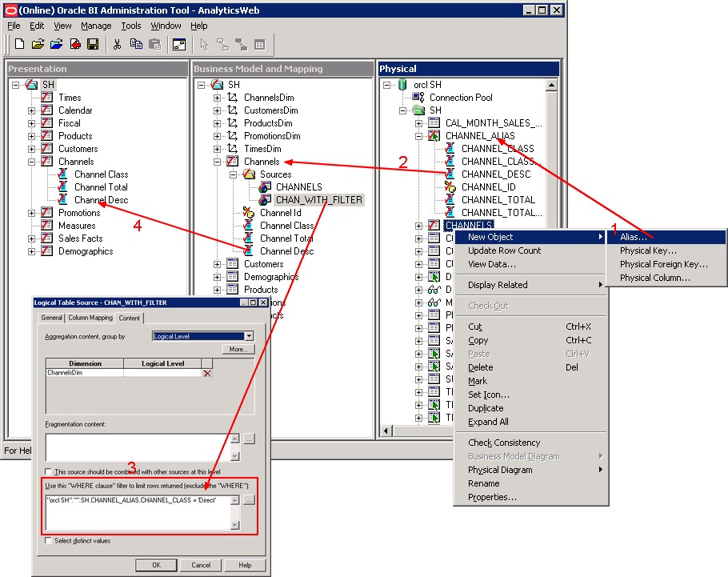728x577 pixels.
Task: Expand the CustomersDim dimension node
Action: coord(217,110)
